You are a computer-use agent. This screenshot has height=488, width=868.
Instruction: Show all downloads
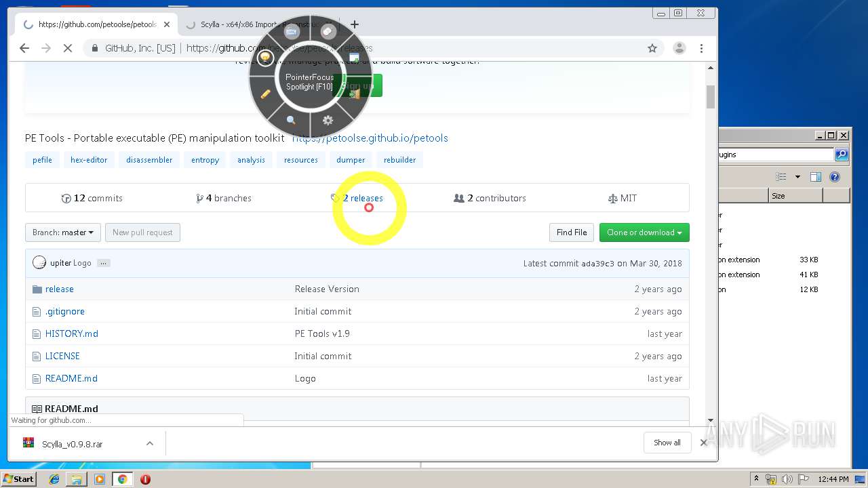pos(667,443)
